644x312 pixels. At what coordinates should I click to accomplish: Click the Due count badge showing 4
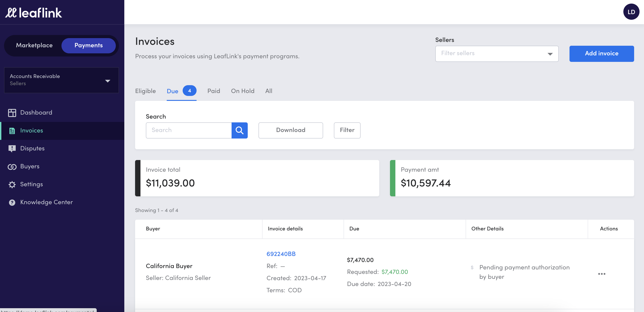(x=189, y=91)
